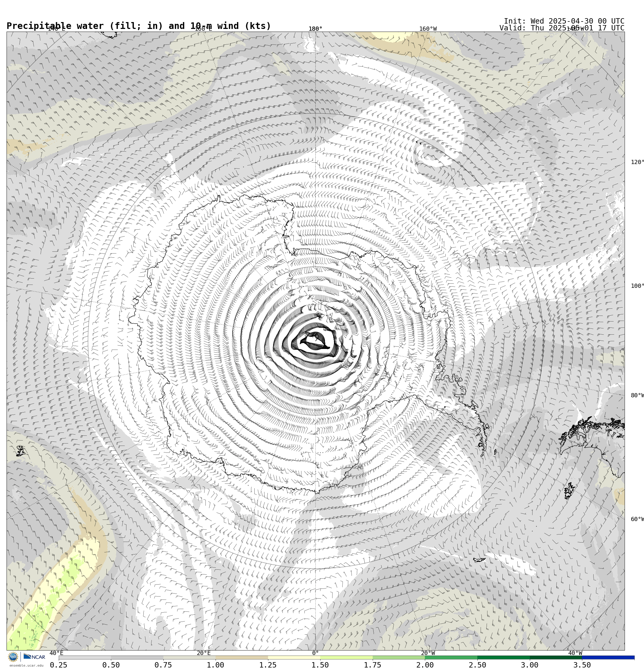Image resolution: width=644 pixels, height=669 pixels.
Task: Click the 2.00 colorbar tick label
Action: 425,665
